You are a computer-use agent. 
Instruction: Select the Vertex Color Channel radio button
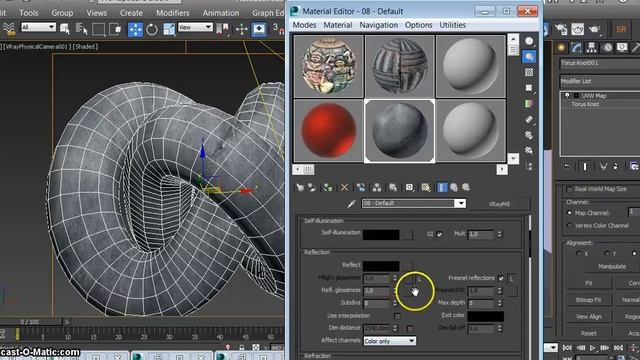click(569, 225)
